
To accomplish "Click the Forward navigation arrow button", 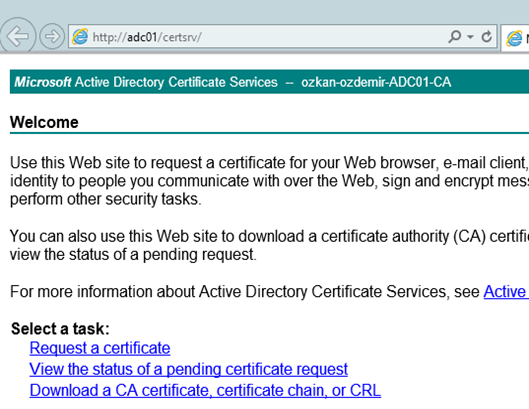I will [52, 36].
